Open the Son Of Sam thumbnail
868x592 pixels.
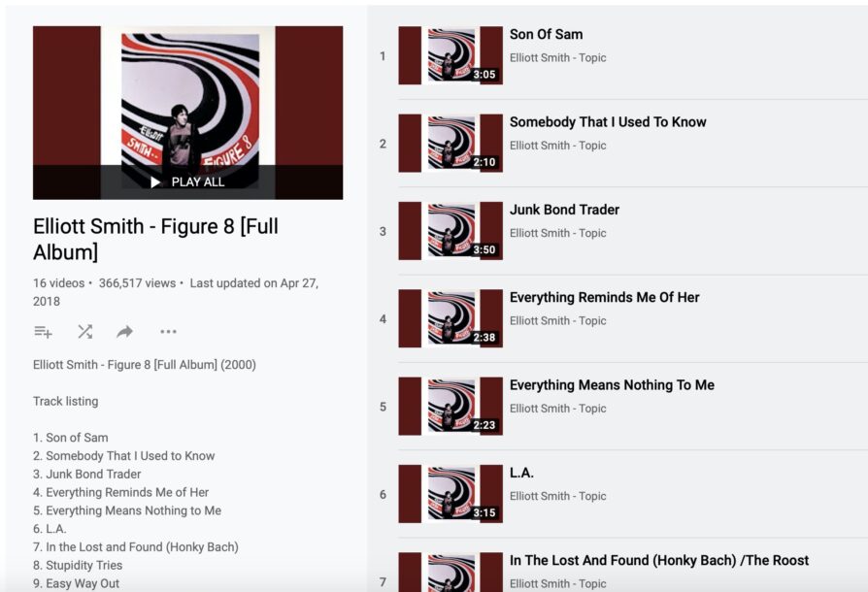(x=451, y=56)
